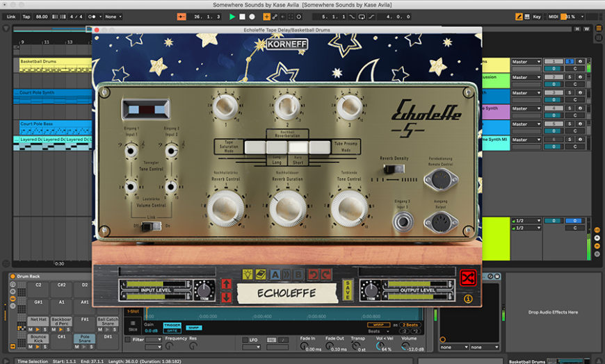Viewport: 605px width, 364px height.
Task: Open first track's Master output dropdown
Action: [x=526, y=62]
